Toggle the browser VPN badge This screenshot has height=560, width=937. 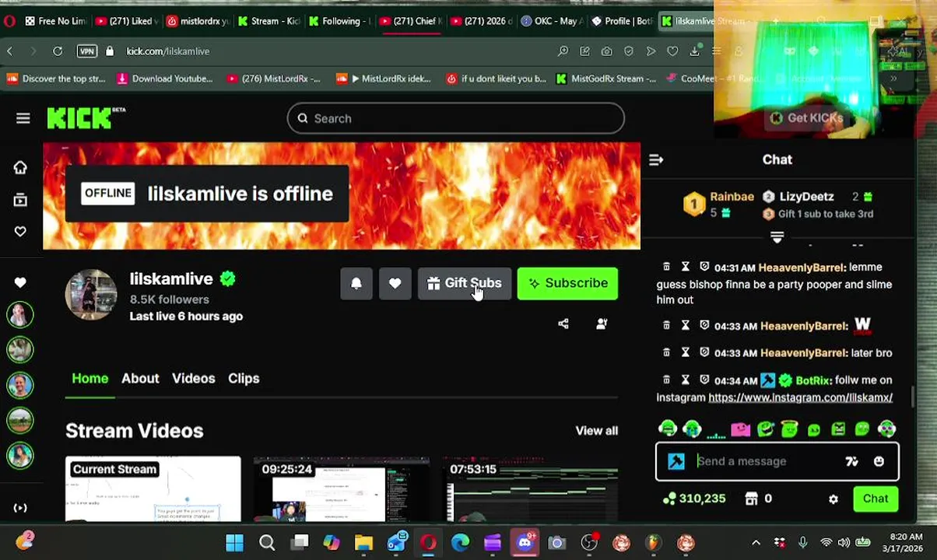pyautogui.click(x=86, y=51)
